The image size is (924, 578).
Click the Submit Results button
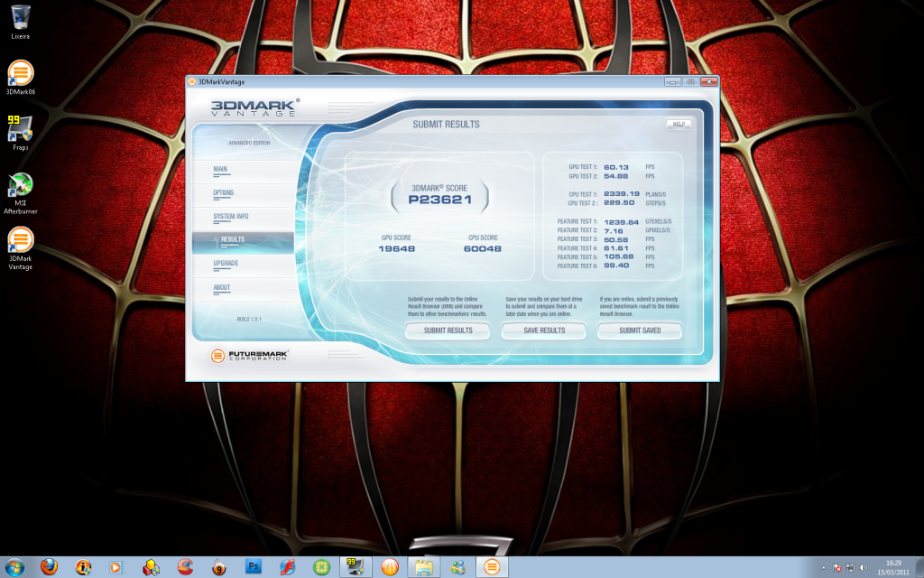[x=448, y=331]
